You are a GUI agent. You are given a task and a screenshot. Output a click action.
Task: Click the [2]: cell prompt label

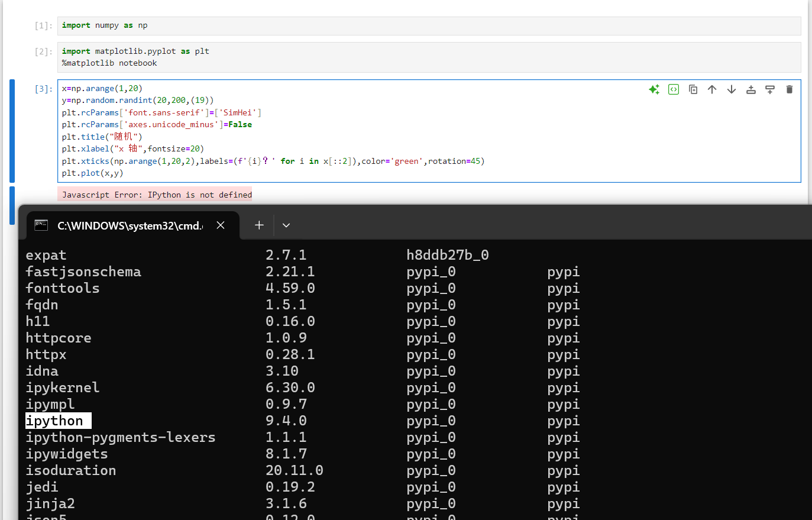[x=43, y=51]
